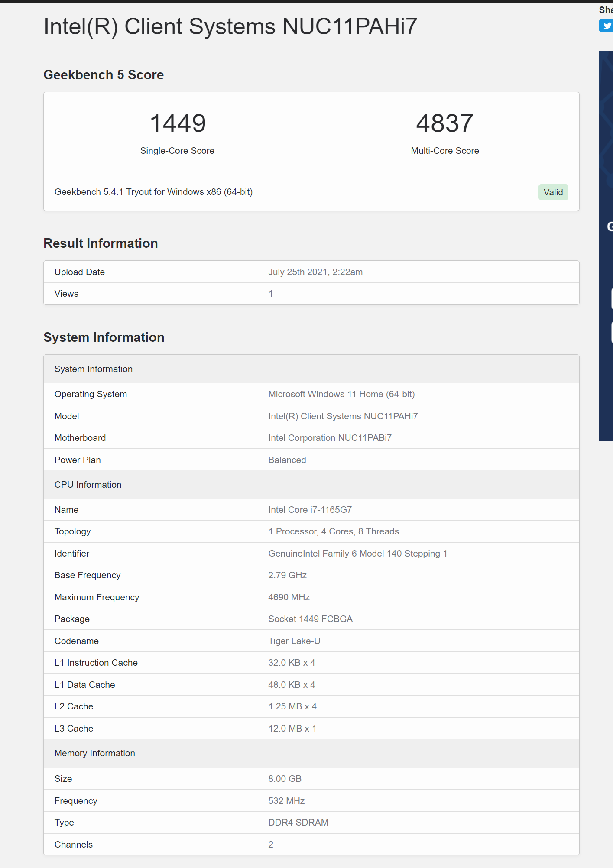The image size is (613, 868).
Task: Click the 'Identifier' row label
Action: click(72, 554)
